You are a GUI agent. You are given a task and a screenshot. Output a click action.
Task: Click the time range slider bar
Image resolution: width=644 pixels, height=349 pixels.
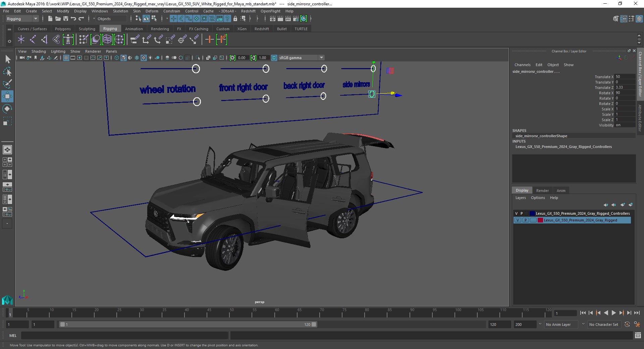coord(188,325)
